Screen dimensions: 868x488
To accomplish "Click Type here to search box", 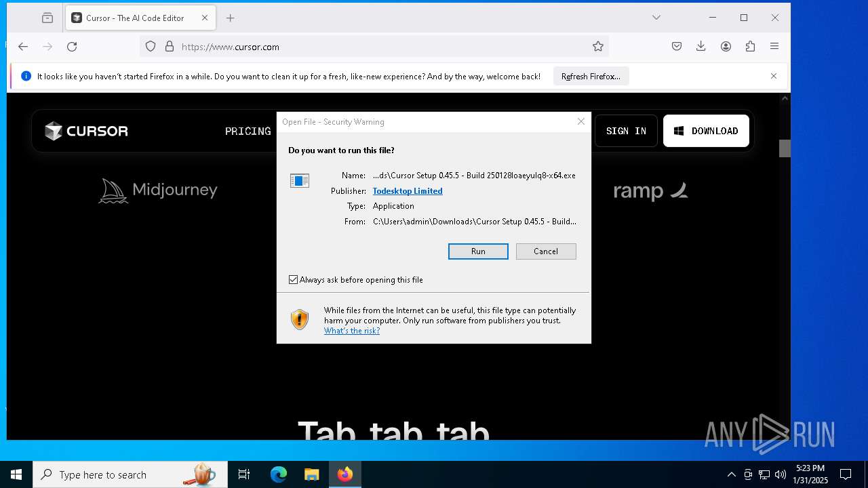I will coord(130,474).
